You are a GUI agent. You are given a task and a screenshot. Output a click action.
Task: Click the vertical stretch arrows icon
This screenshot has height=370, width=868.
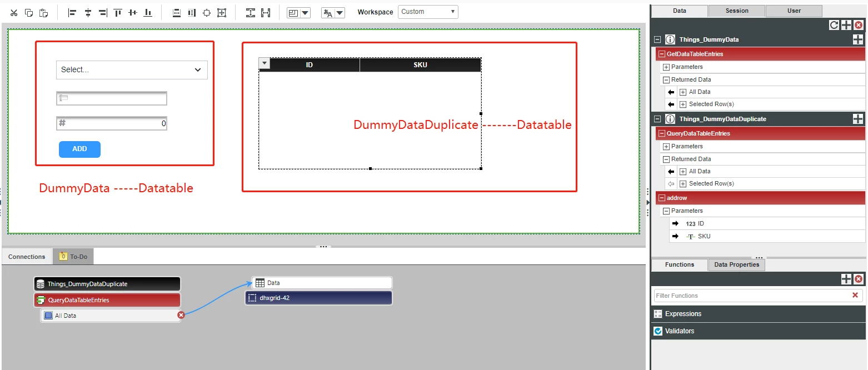tap(251, 12)
